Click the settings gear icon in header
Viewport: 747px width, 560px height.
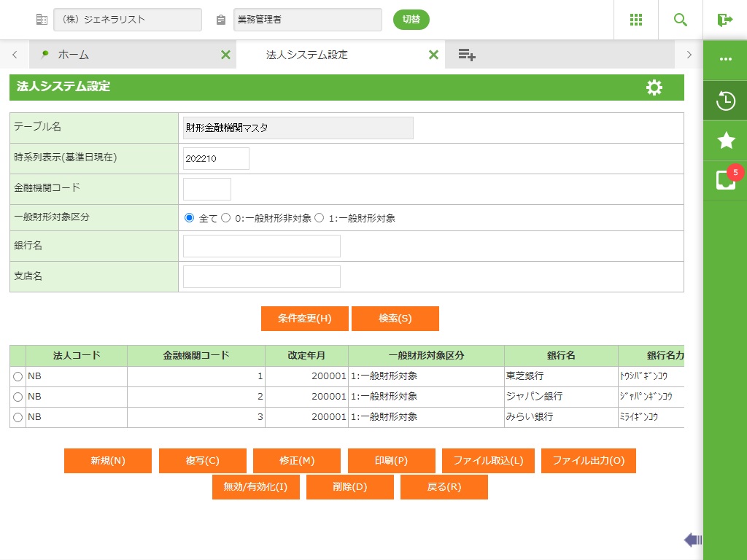(654, 87)
